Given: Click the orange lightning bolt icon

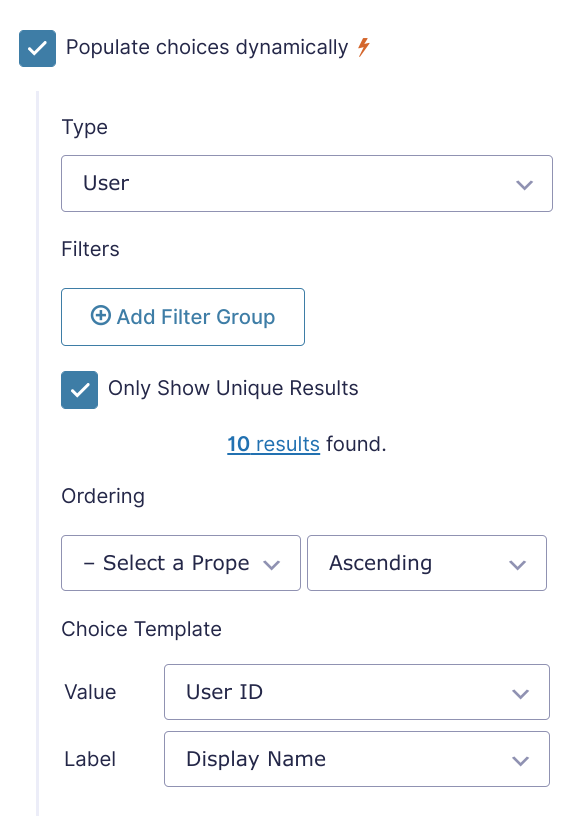Looking at the screenshot, I should (x=364, y=47).
